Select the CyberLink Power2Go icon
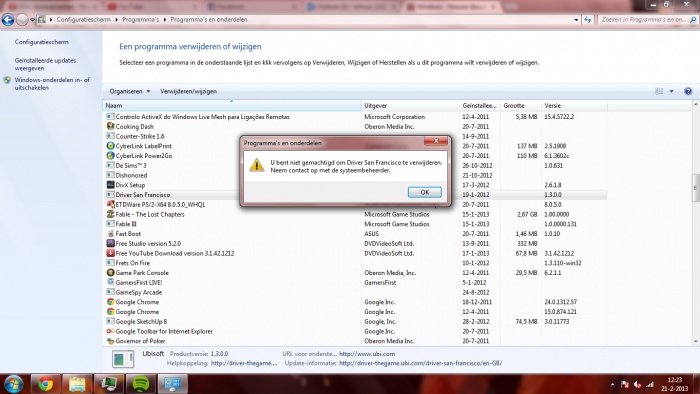Screen dimensions: 700x394 110,156
